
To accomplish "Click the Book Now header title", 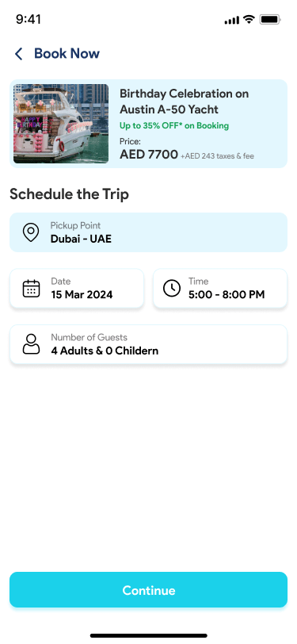I will point(67,53).
